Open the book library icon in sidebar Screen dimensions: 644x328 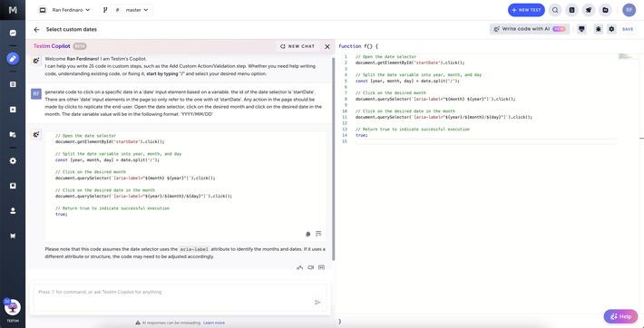(x=13, y=186)
